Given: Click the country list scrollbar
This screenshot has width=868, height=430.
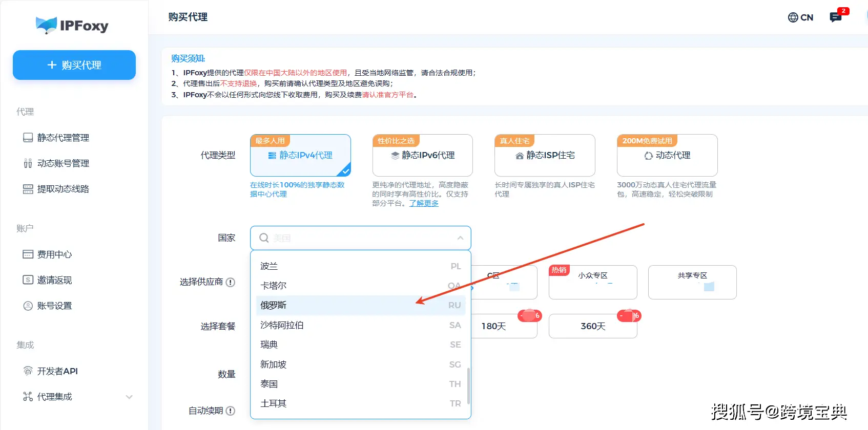Looking at the screenshot, I should pyautogui.click(x=468, y=385).
